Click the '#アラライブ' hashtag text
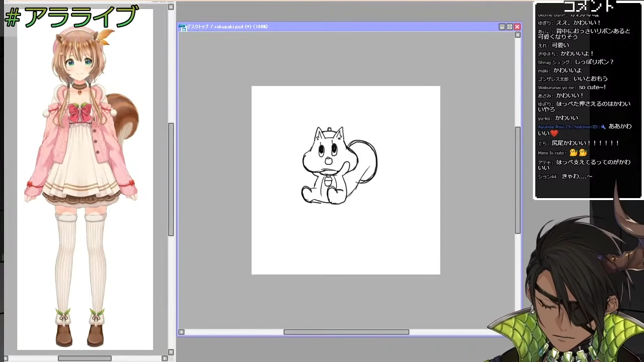The height and width of the screenshot is (362, 644). (71, 17)
